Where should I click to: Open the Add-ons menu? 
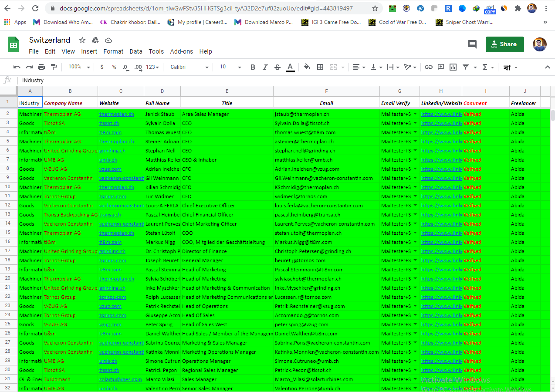[x=182, y=51]
